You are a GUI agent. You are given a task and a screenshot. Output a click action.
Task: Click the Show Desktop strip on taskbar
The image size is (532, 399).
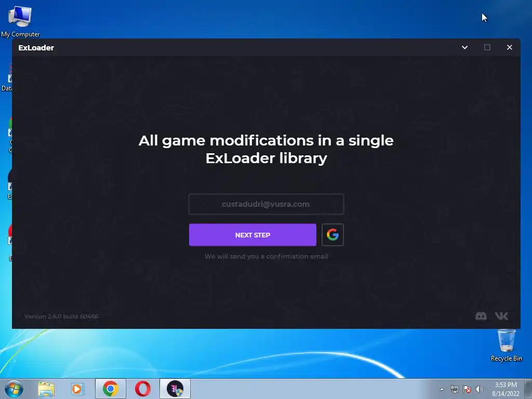(x=528, y=389)
